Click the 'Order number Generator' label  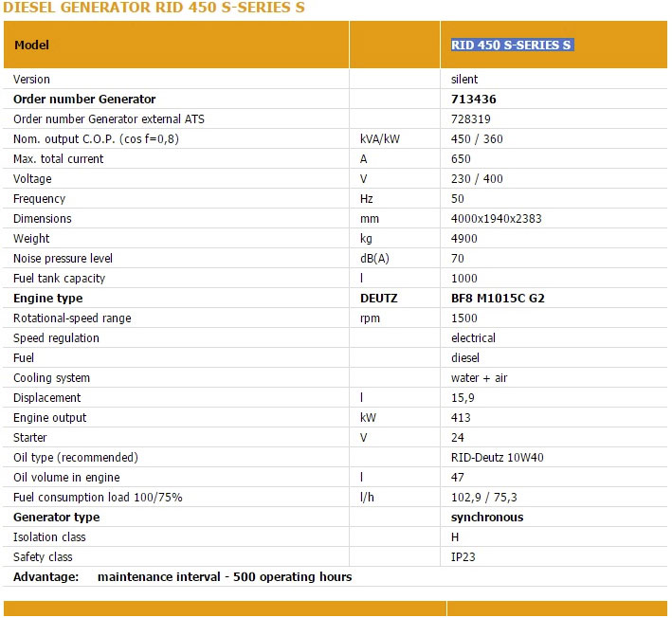coord(84,99)
